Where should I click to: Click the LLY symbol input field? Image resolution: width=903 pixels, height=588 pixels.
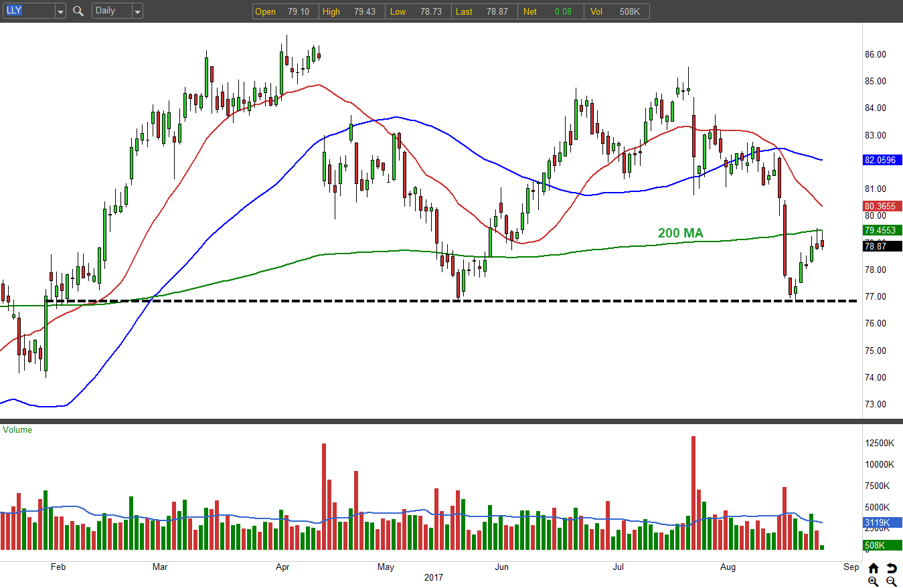tap(28, 11)
